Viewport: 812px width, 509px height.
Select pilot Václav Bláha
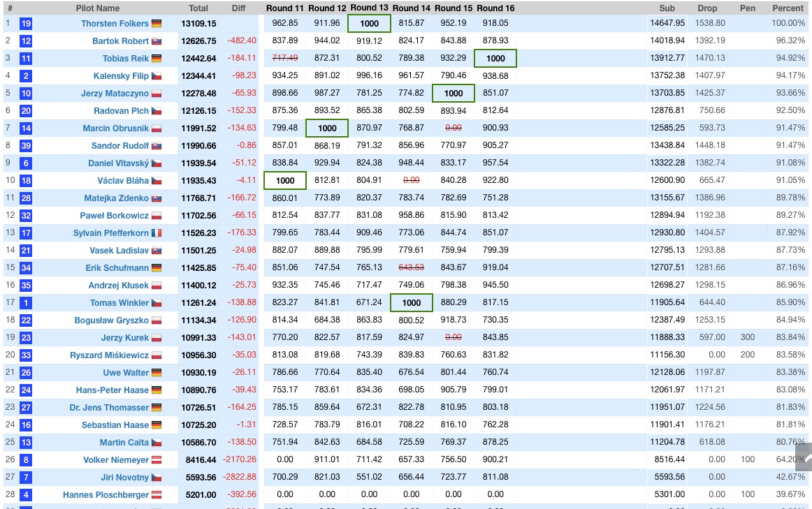tap(124, 181)
